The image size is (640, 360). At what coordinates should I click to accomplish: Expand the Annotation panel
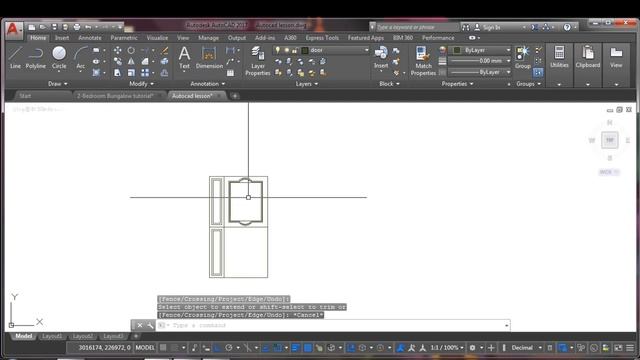207,84
